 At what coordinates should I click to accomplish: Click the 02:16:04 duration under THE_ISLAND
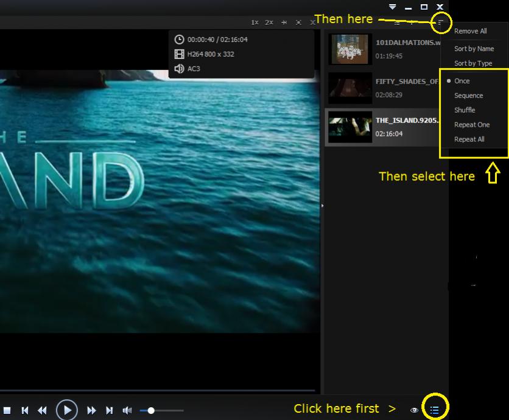(x=389, y=134)
